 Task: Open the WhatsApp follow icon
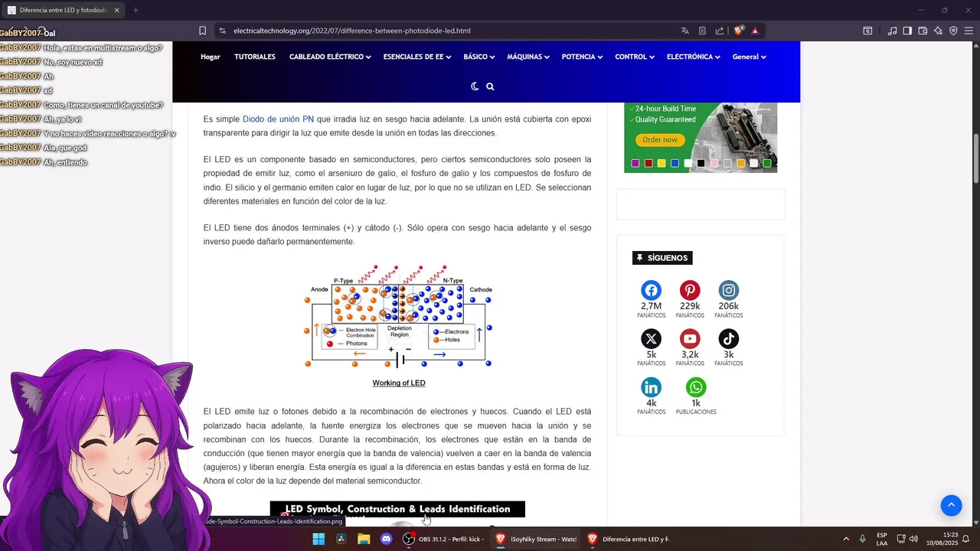pyautogui.click(x=696, y=386)
